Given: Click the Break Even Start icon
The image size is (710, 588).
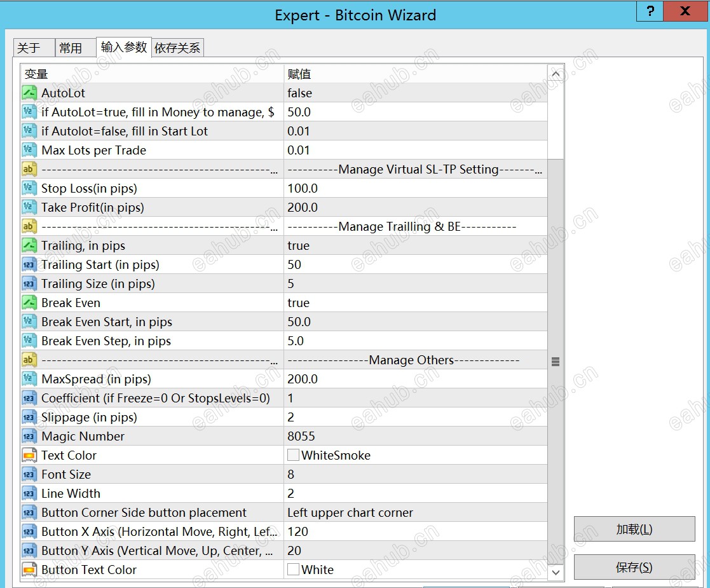Looking at the screenshot, I should tap(29, 322).
